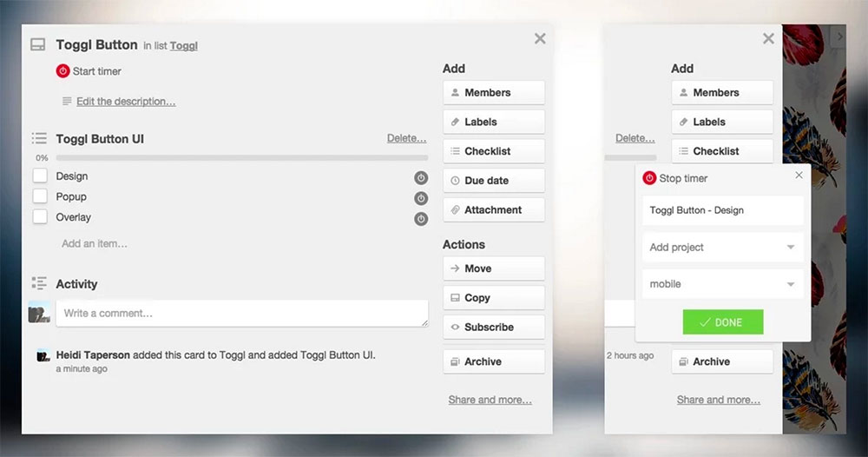Start Toggl timer for Popup item

(x=421, y=198)
